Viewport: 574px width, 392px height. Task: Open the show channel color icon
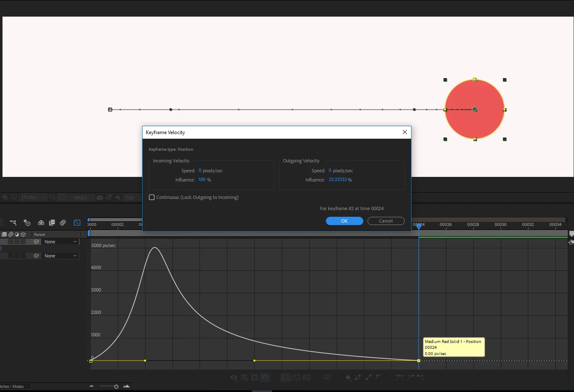tap(118, 198)
